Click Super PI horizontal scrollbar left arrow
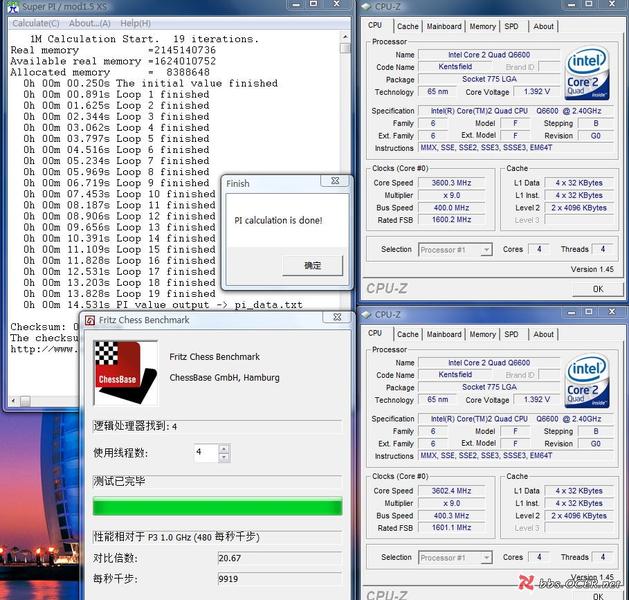Image resolution: width=629 pixels, height=600 pixels. click(13, 400)
